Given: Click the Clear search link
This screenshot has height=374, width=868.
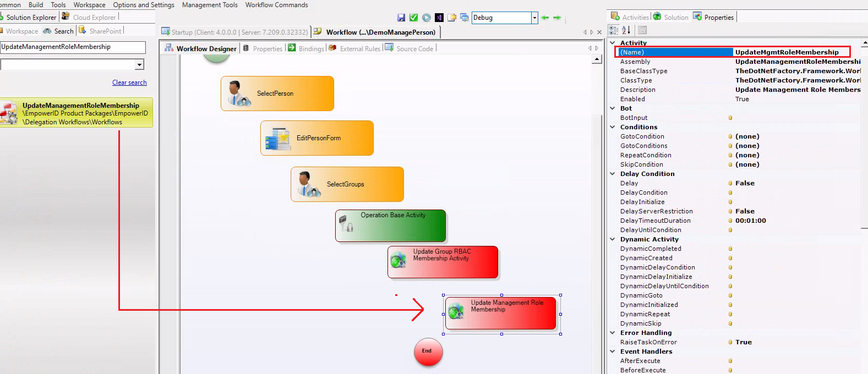Looking at the screenshot, I should [x=129, y=82].
